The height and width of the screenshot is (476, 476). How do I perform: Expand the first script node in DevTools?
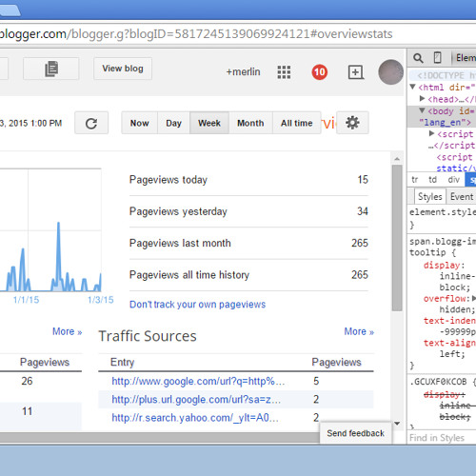point(431,133)
